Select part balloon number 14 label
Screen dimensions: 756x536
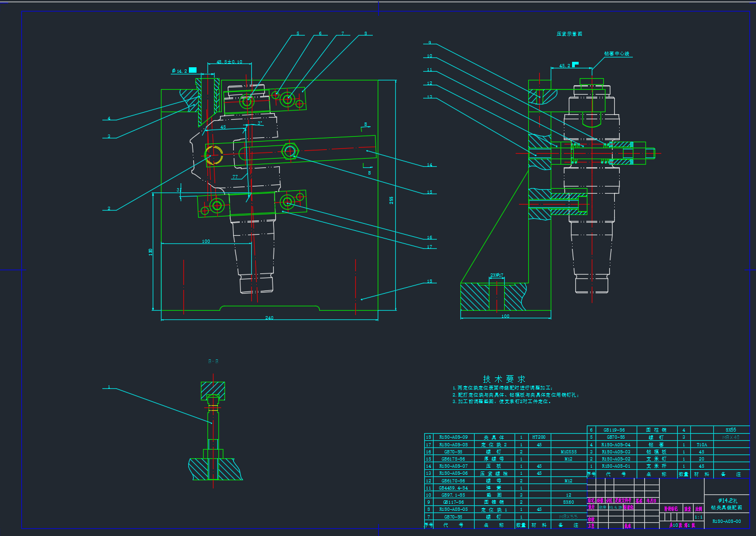coord(429,165)
